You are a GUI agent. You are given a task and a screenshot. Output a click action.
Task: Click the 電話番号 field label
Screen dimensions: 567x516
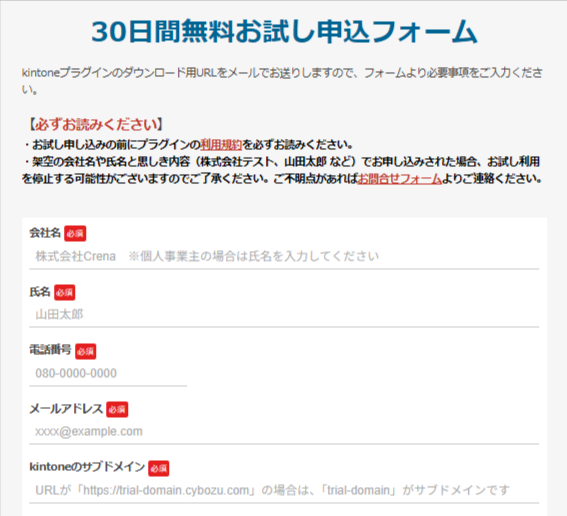50,350
